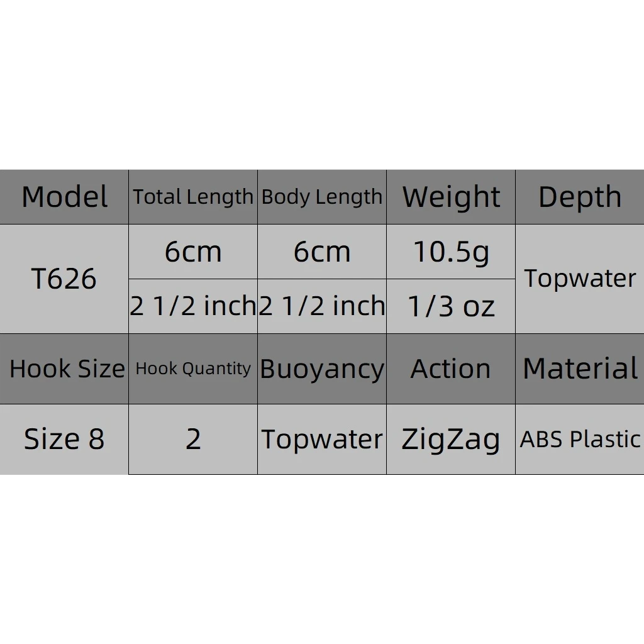Click the 1/3 oz weight value
The width and height of the screenshot is (644, 644).
pyautogui.click(x=451, y=306)
